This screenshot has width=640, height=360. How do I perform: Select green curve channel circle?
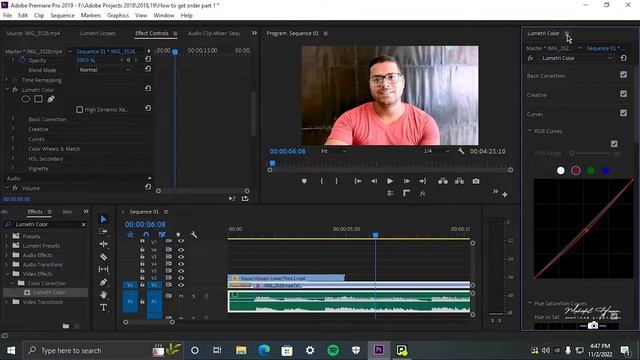(x=591, y=171)
